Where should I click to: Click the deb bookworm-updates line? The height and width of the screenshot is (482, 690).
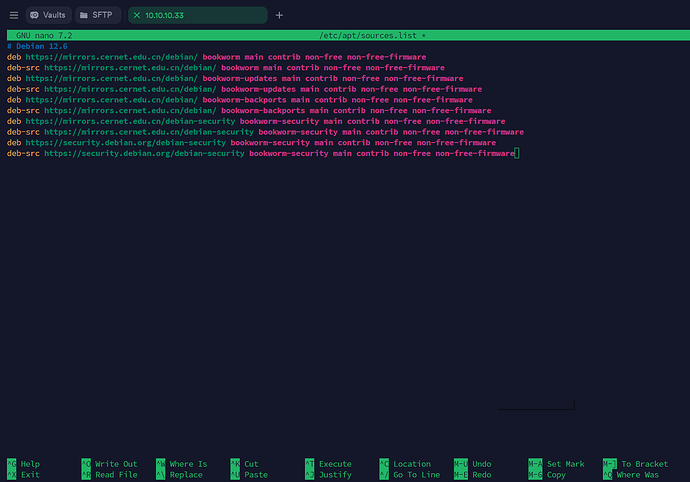(235, 78)
